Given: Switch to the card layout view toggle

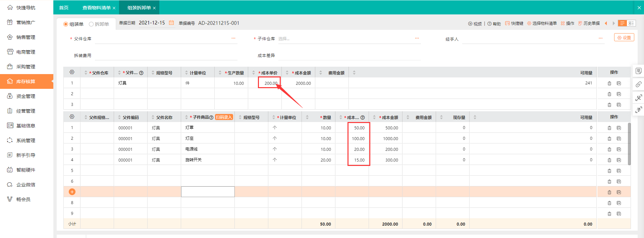Looking at the screenshot, I should point(631,23).
